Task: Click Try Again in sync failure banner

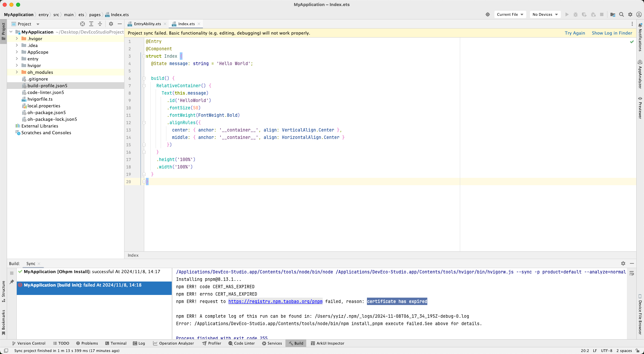Action: coord(575,33)
